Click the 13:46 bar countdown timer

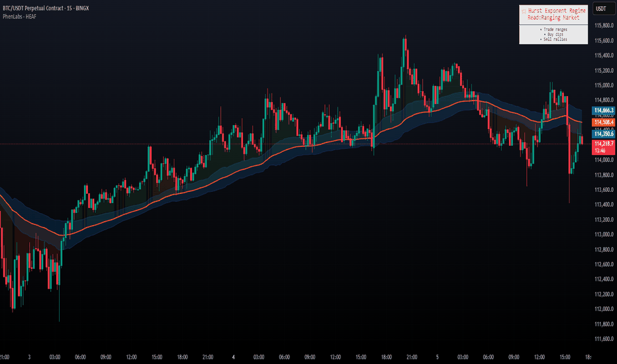point(600,151)
